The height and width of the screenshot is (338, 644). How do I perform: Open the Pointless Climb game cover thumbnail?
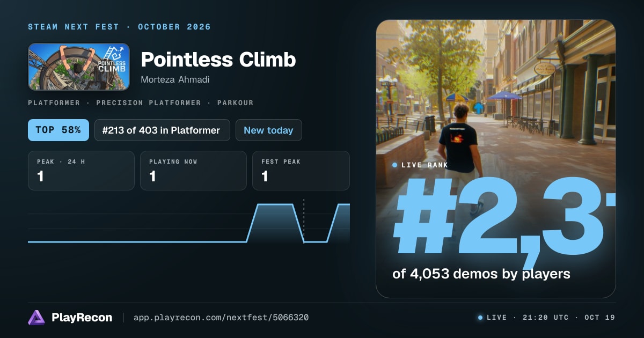tap(79, 67)
